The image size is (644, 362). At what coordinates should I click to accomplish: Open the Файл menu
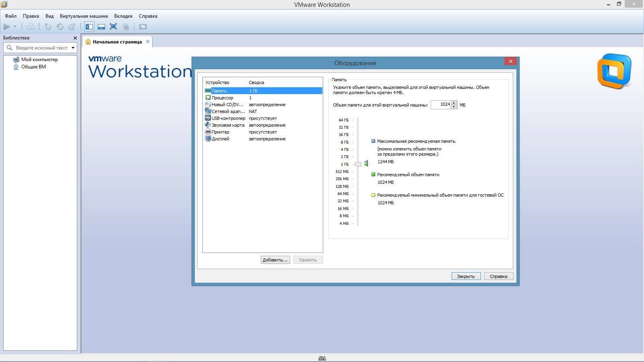point(11,16)
